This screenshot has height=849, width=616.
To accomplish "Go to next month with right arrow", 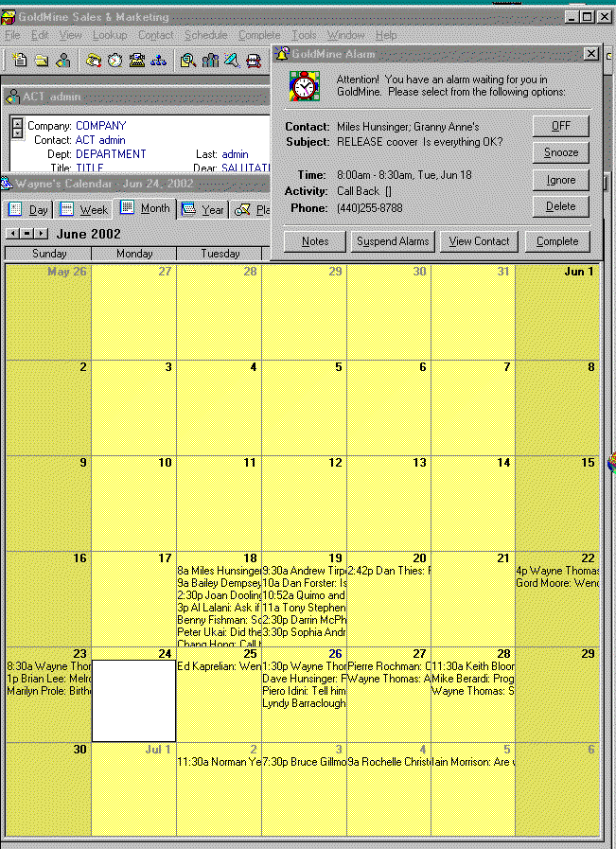I will [42, 234].
